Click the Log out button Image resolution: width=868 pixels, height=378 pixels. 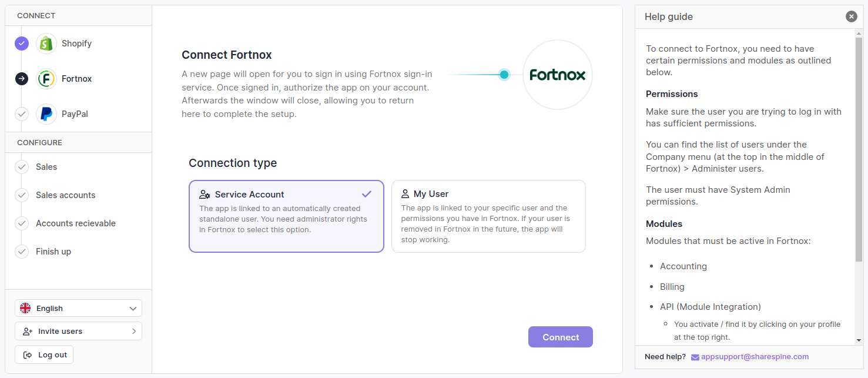click(x=44, y=354)
